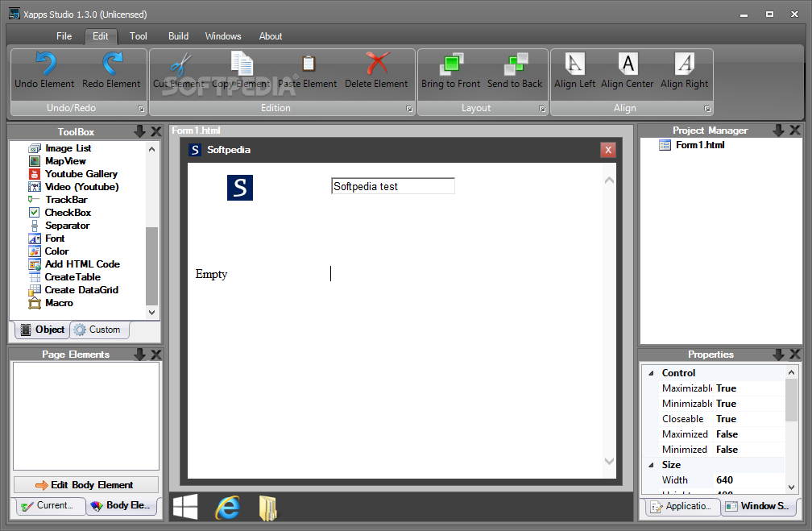
Task: Click the Paste Element clipboard icon
Action: (308, 64)
